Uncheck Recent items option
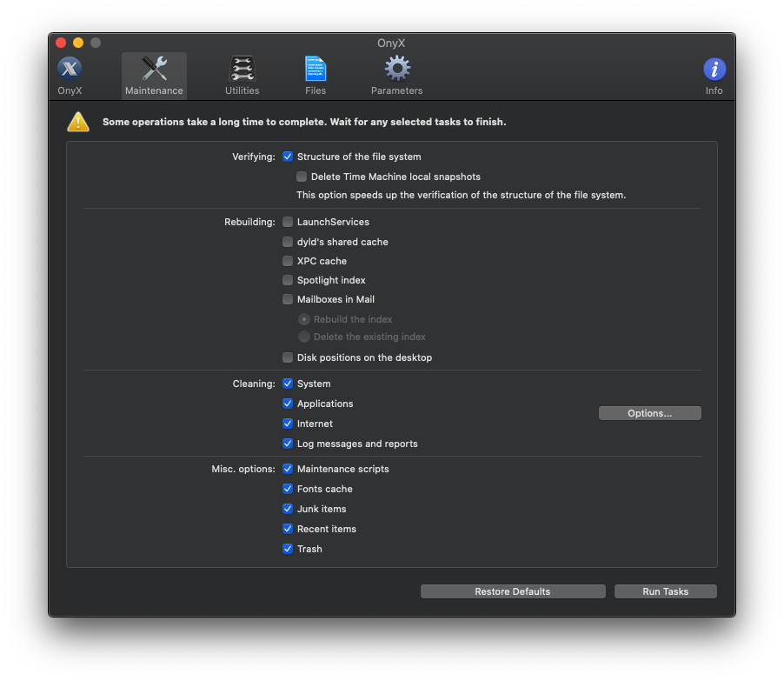Image resolution: width=784 pixels, height=681 pixels. tap(288, 529)
